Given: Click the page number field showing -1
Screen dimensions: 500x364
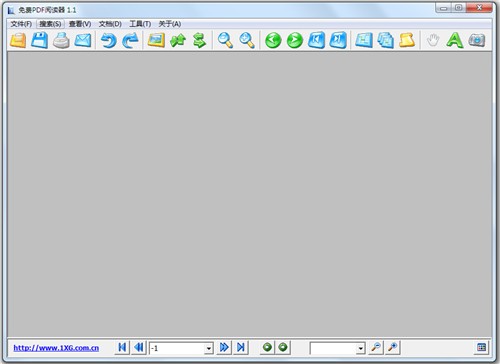Looking at the screenshot, I should (177, 349).
